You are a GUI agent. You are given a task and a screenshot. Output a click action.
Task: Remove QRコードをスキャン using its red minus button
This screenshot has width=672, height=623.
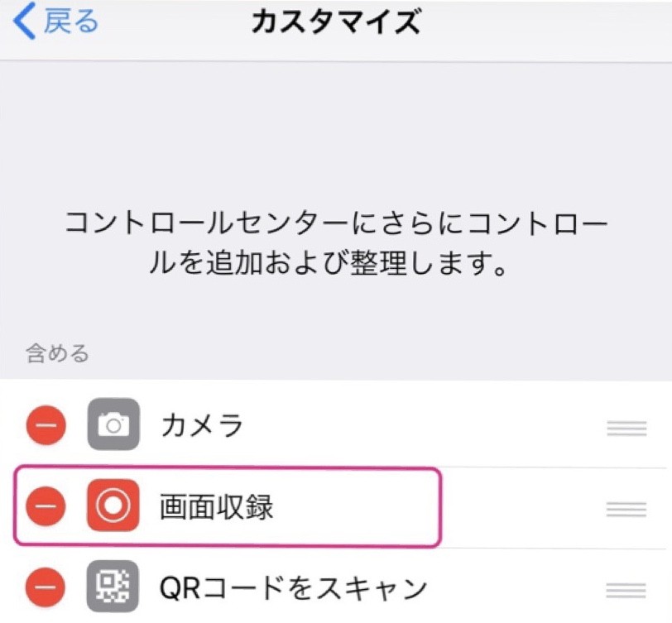pos(46,588)
